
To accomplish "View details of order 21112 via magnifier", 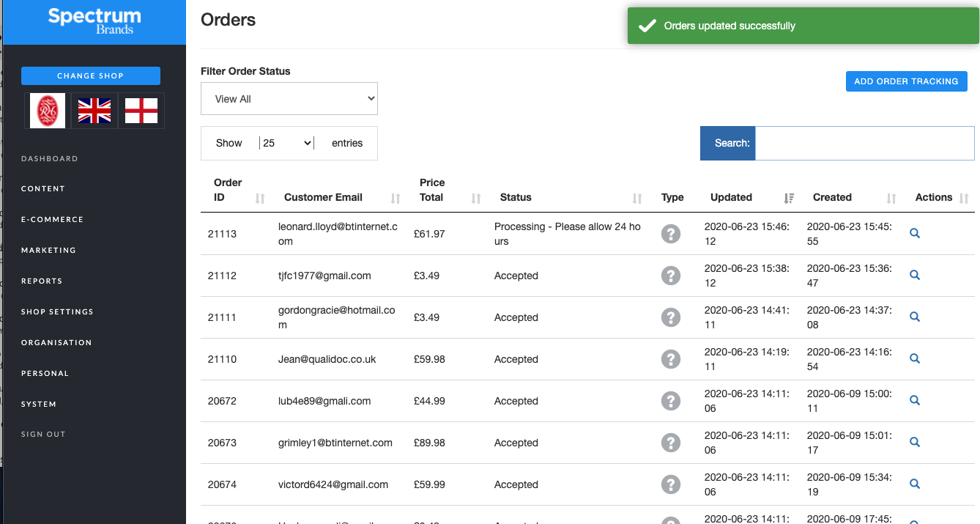I will (914, 275).
